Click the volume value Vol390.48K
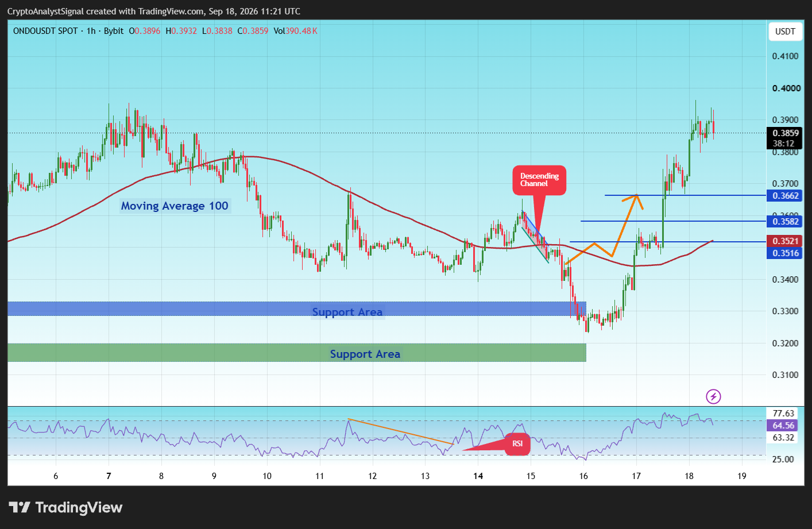Image resolution: width=812 pixels, height=529 pixels. coord(296,31)
